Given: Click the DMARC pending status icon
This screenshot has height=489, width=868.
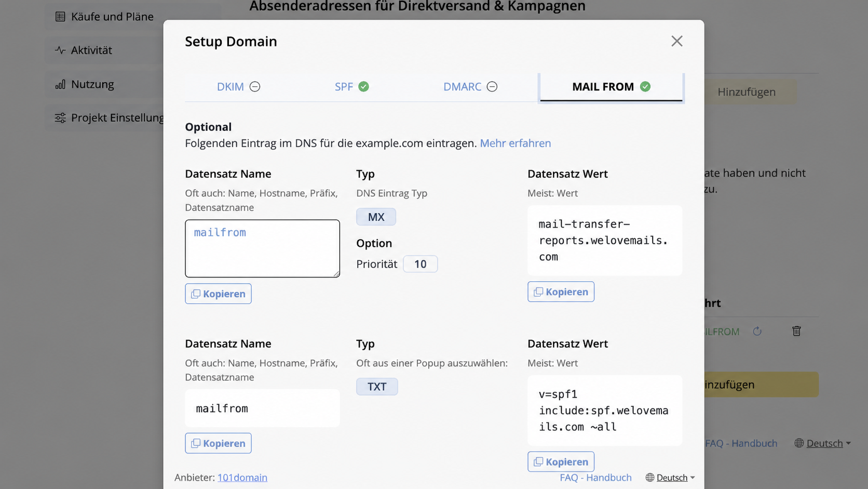Looking at the screenshot, I should tap(492, 87).
